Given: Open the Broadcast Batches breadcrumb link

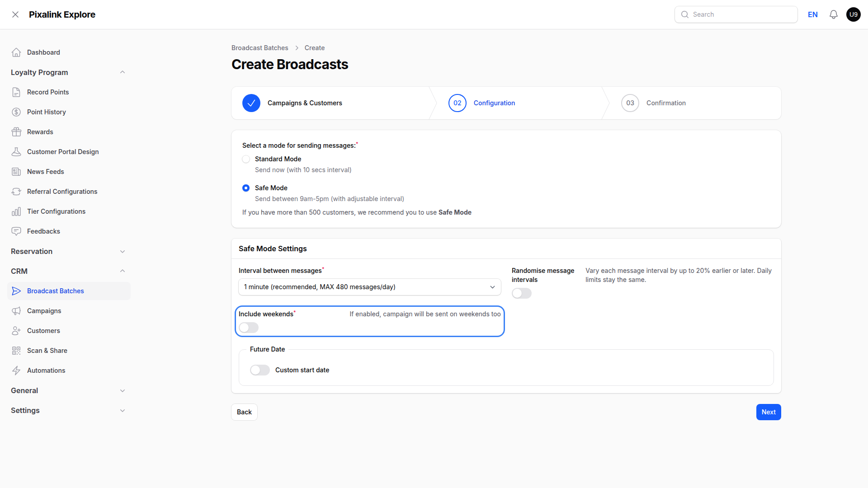Looking at the screenshot, I should pyautogui.click(x=260, y=48).
